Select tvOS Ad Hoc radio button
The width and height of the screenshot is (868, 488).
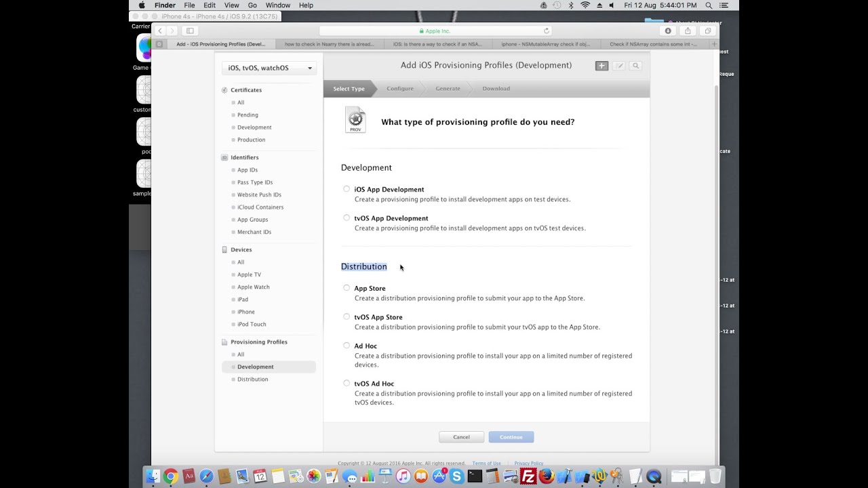pos(347,383)
